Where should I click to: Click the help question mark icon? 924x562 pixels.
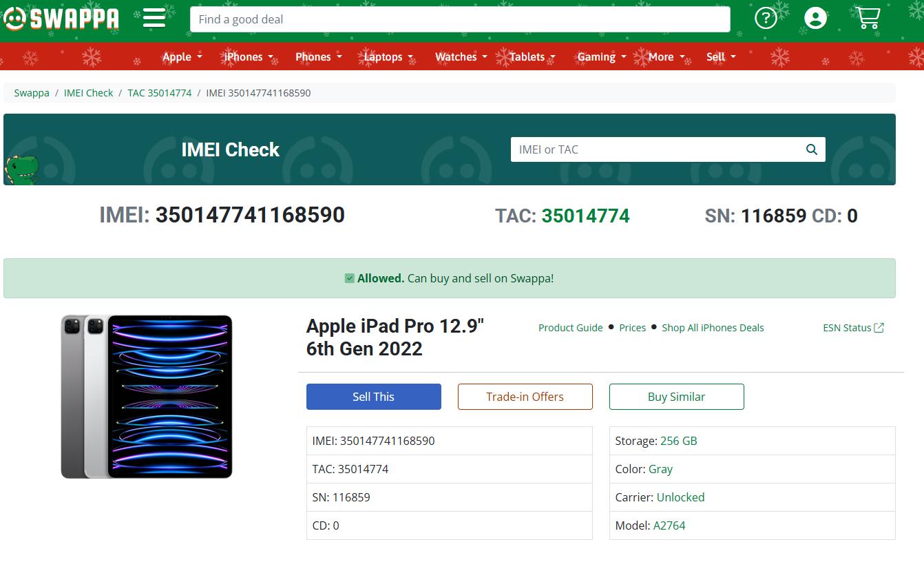tap(766, 19)
